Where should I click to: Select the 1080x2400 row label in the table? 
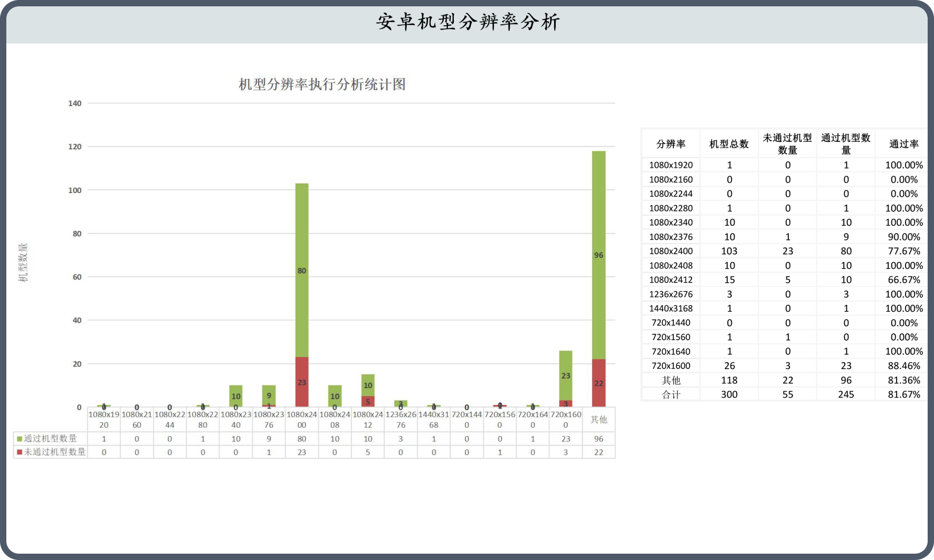pos(671,251)
